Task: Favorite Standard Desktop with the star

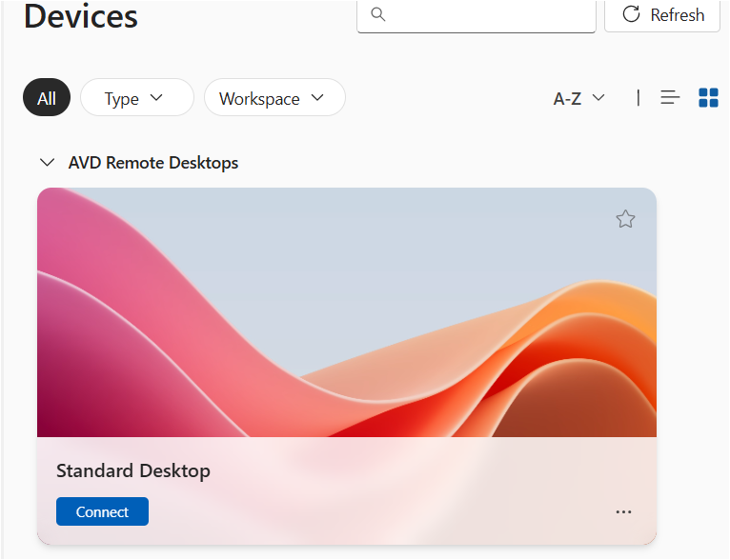Action: [625, 219]
